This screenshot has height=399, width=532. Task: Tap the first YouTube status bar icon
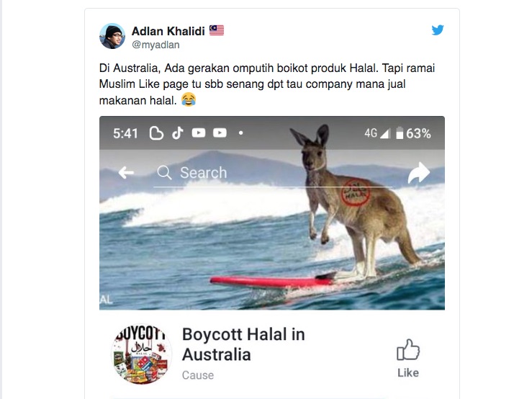(x=199, y=133)
